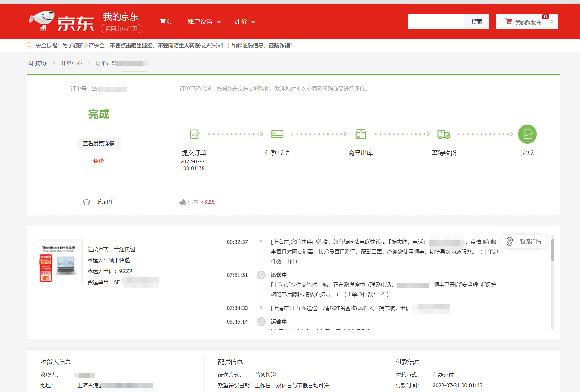Click 在线支付 payment method text

[x=443, y=375]
